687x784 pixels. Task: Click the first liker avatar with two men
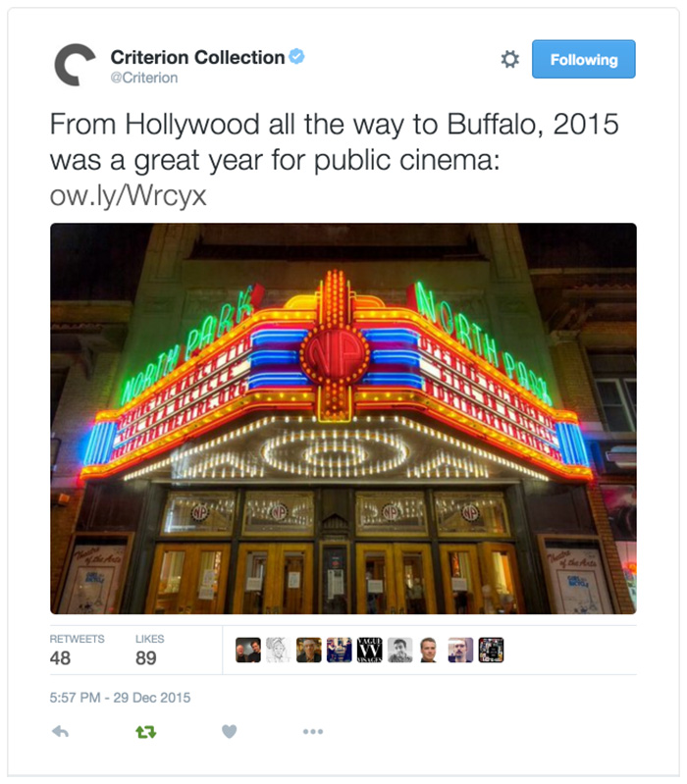pos(248,650)
